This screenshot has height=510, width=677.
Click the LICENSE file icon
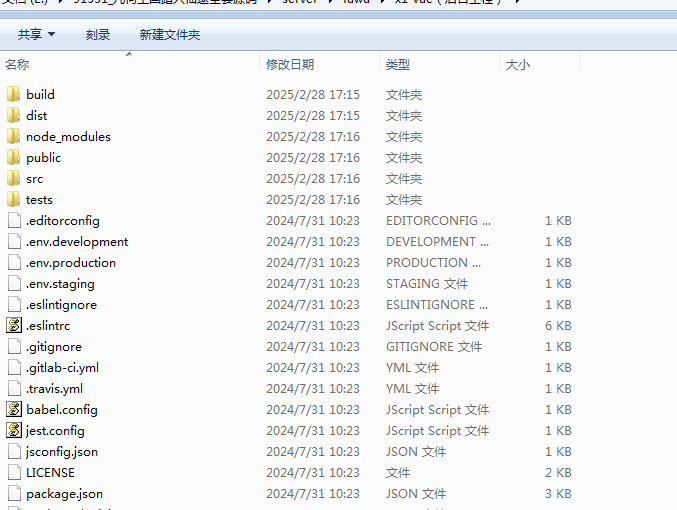(x=13, y=473)
